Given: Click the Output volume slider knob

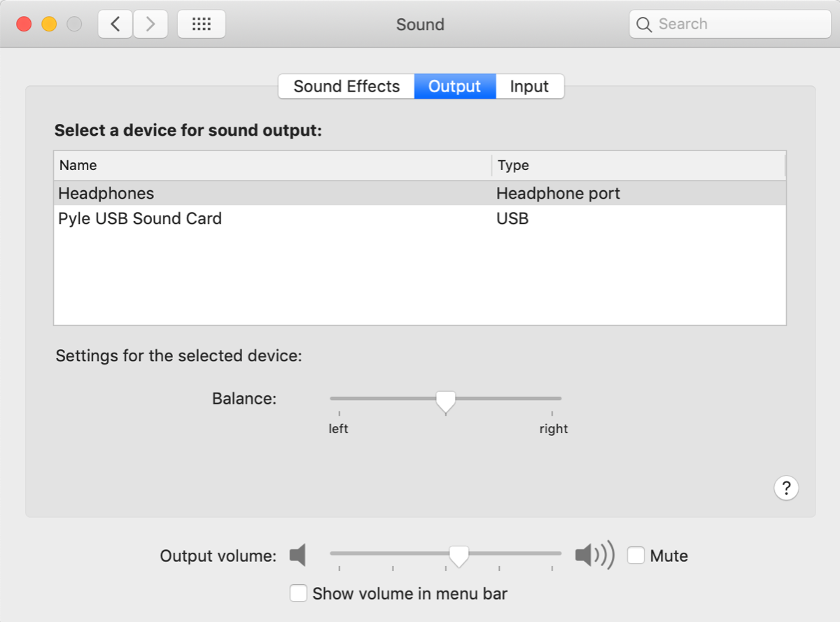Looking at the screenshot, I should click(458, 556).
